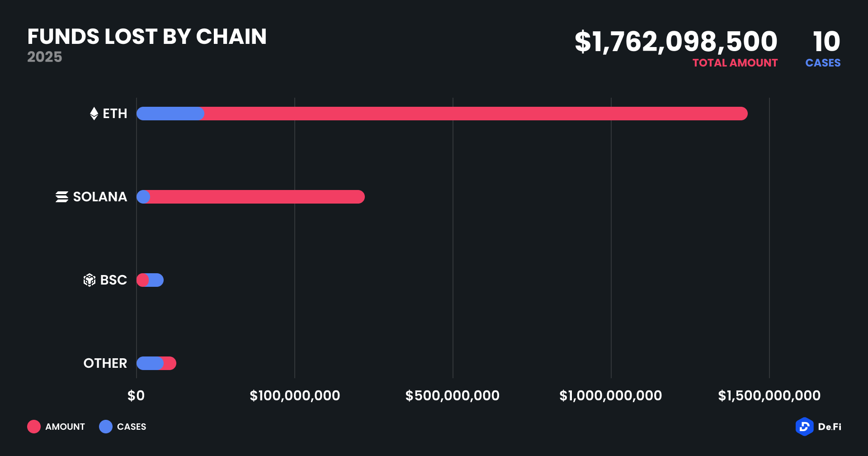Viewport: 868px width, 456px height.
Task: Click the 10 CASES counter
Action: pyautogui.click(x=826, y=42)
